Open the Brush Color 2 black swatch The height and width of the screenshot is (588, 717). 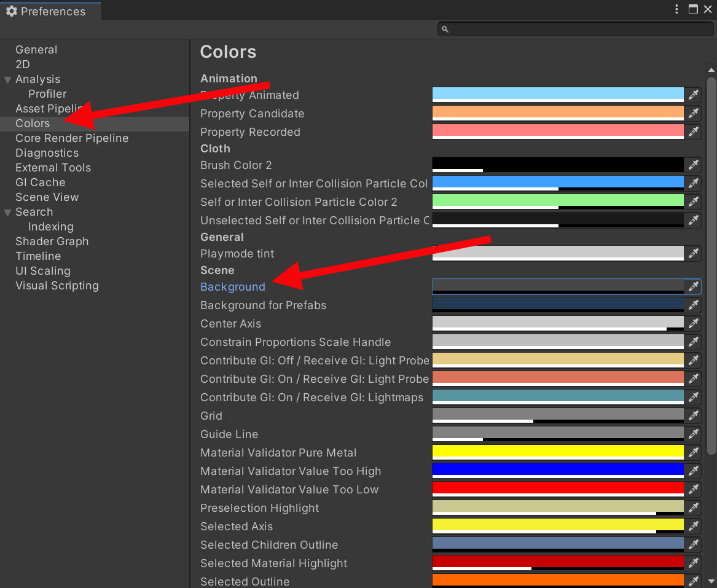(558, 165)
